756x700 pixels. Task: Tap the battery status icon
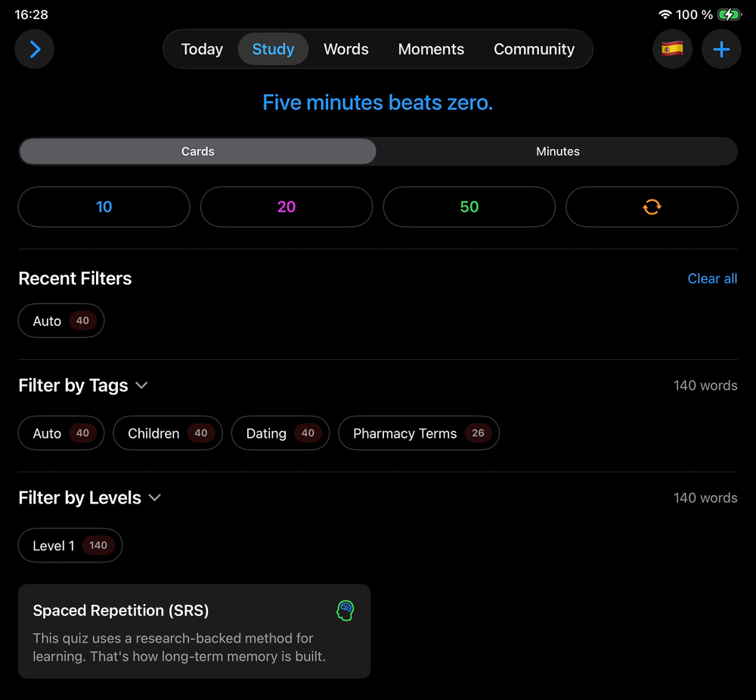point(730,15)
